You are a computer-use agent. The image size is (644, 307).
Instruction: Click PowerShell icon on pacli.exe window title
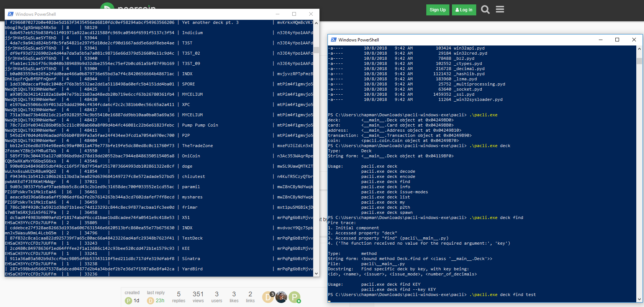(333, 40)
